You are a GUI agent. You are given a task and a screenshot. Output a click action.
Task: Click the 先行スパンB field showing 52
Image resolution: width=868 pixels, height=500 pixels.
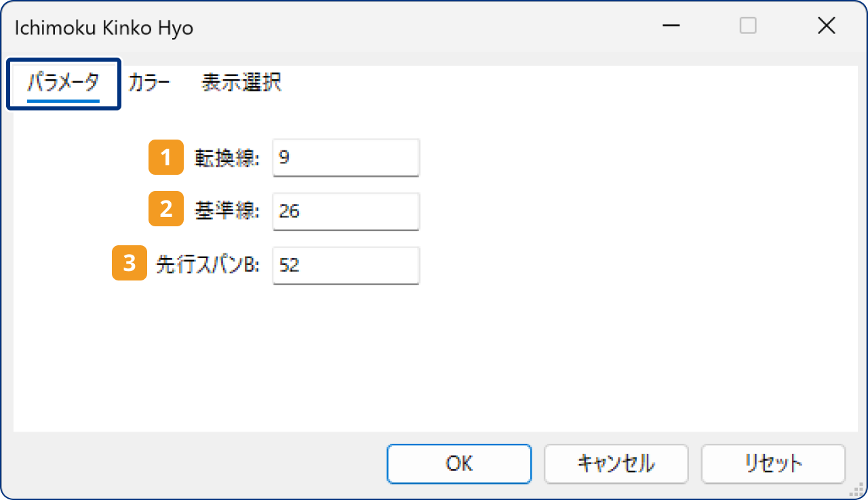[x=345, y=266]
